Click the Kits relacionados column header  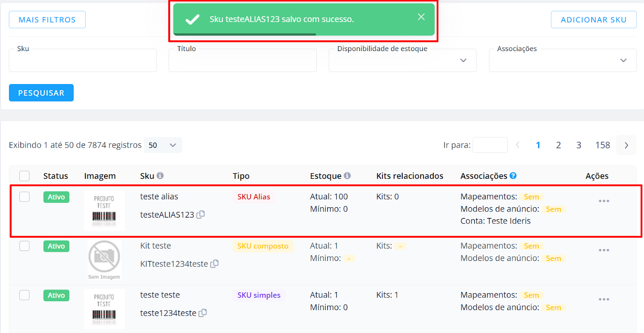coord(410,176)
